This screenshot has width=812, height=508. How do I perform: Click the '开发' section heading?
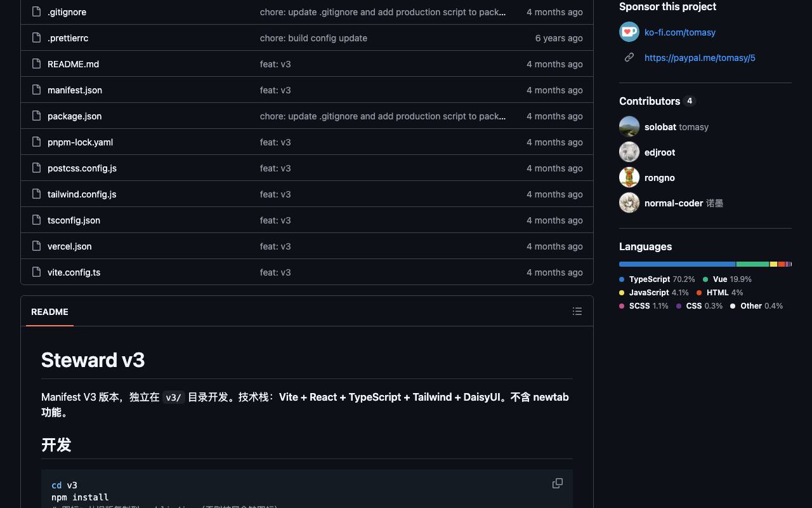[x=56, y=445]
